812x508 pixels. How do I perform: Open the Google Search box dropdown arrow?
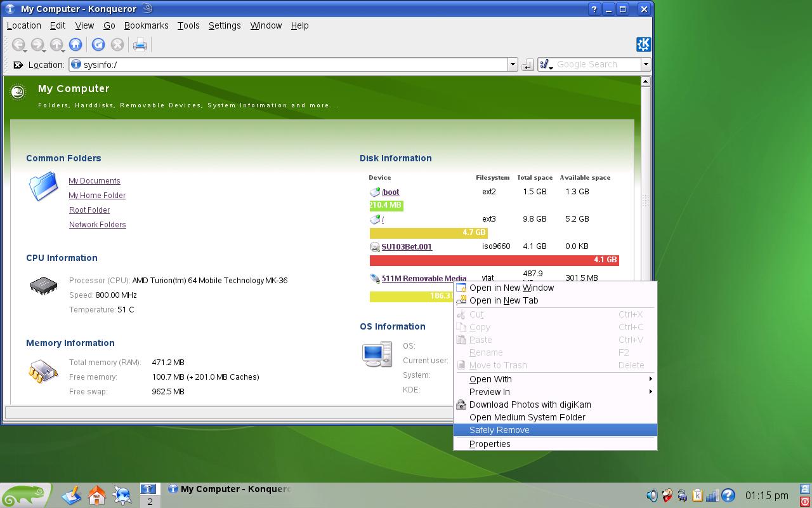point(646,64)
